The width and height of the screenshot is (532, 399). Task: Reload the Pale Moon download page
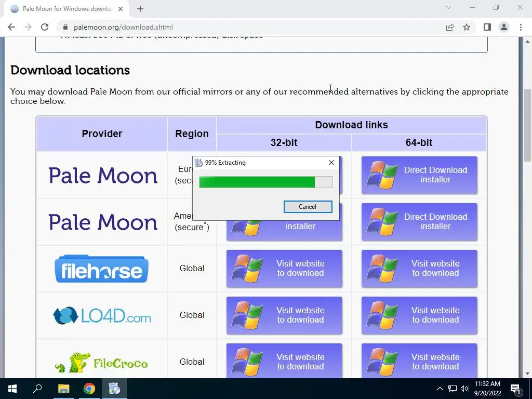(x=45, y=27)
